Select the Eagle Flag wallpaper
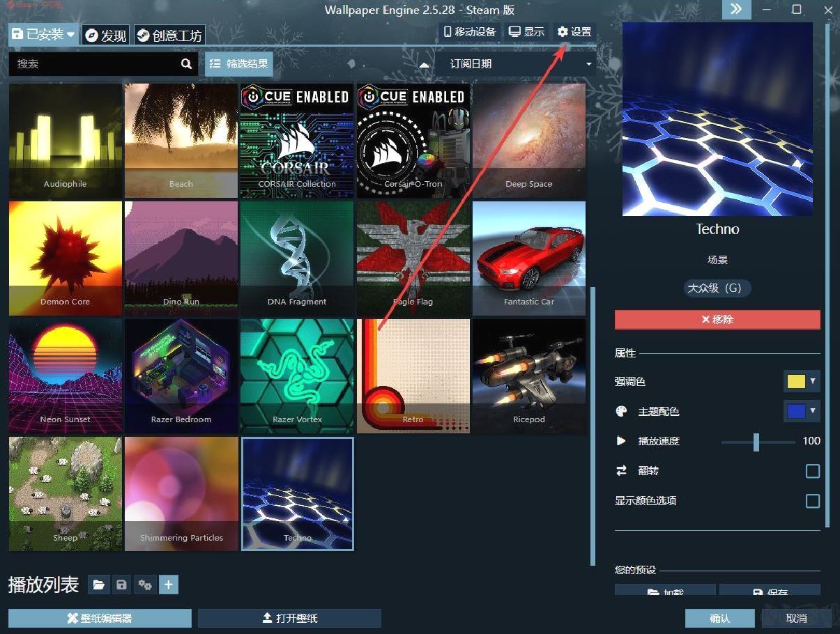This screenshot has width=840, height=634. pyautogui.click(x=413, y=258)
